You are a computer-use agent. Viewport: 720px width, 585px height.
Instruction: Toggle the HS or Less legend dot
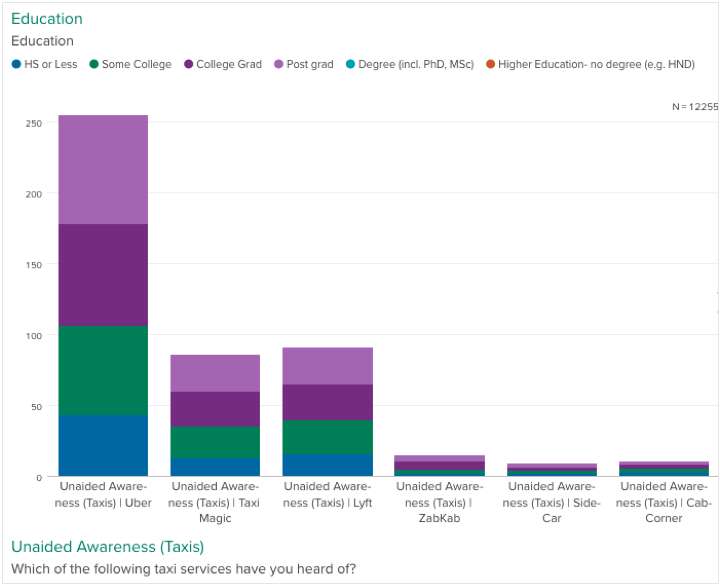(17, 64)
